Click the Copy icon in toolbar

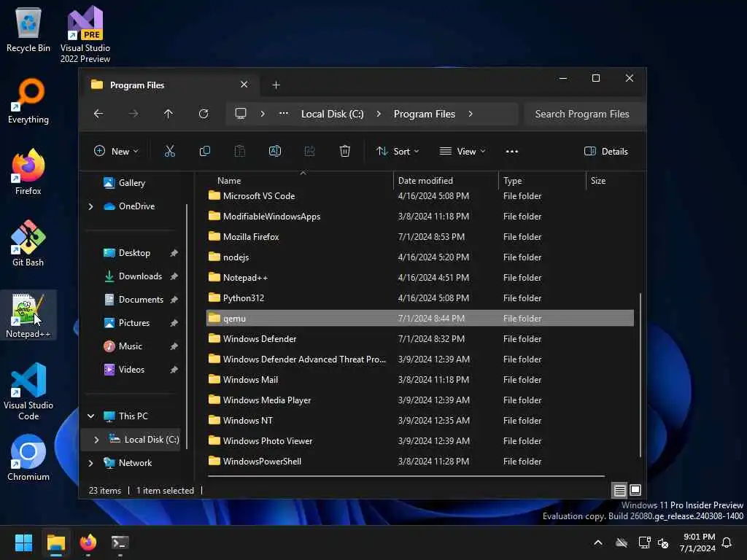click(204, 152)
